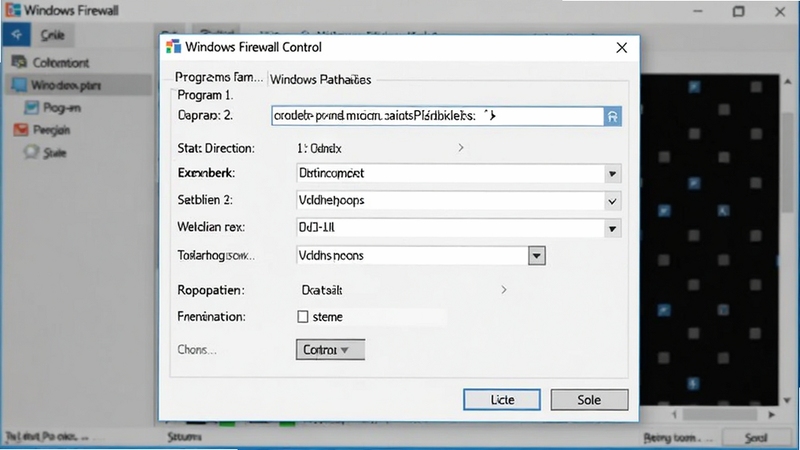Expand the Ropopatien chevron
This screenshot has height=450, width=800.
[x=504, y=290]
